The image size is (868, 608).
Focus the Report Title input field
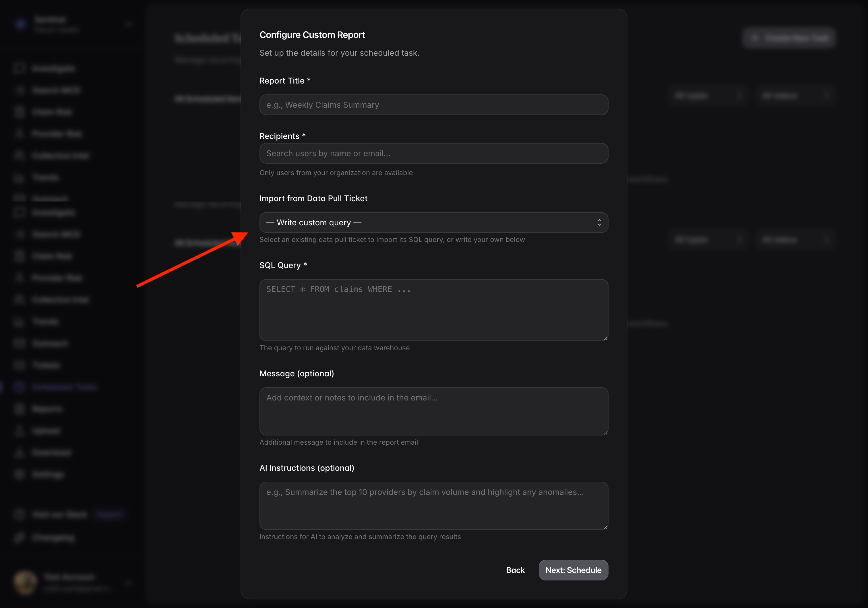coord(433,105)
